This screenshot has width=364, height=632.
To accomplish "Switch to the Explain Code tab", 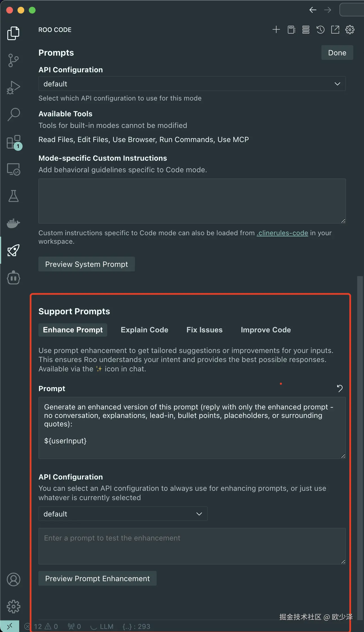I will pyautogui.click(x=144, y=330).
